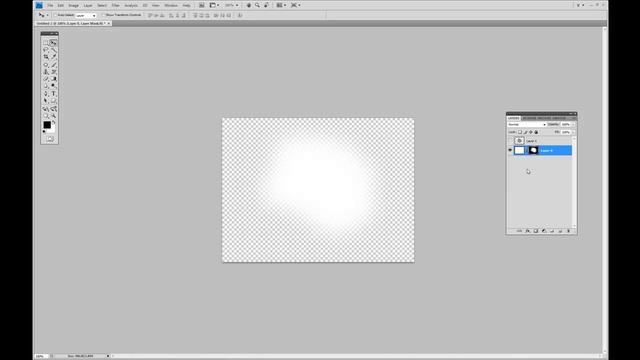Toggle Lock position
The width and height of the screenshot is (640, 360).
(531, 132)
